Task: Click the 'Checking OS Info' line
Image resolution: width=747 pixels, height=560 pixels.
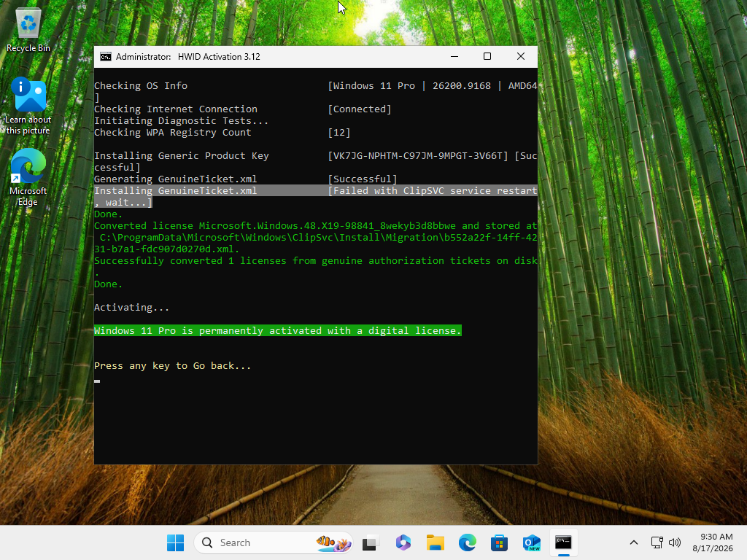Action: (141, 86)
